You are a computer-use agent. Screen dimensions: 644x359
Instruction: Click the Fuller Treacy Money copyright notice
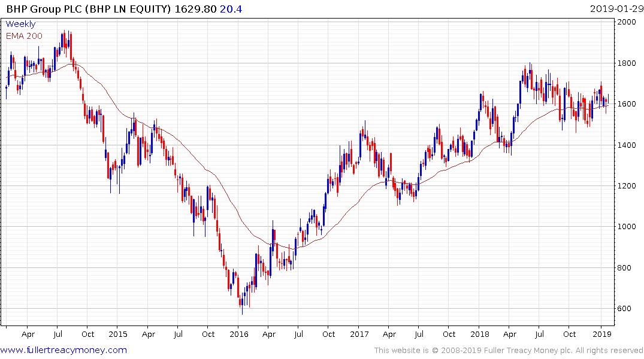tap(509, 351)
